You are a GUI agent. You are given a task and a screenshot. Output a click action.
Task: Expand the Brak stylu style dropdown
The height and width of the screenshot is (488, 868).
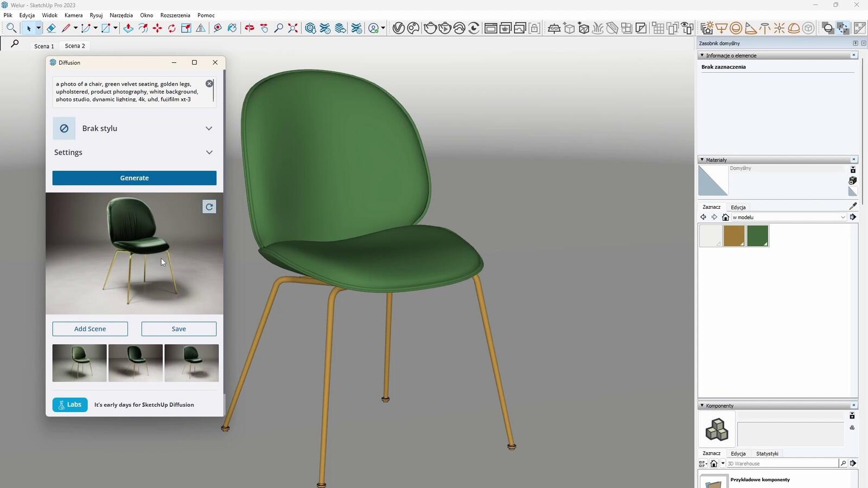click(x=209, y=129)
